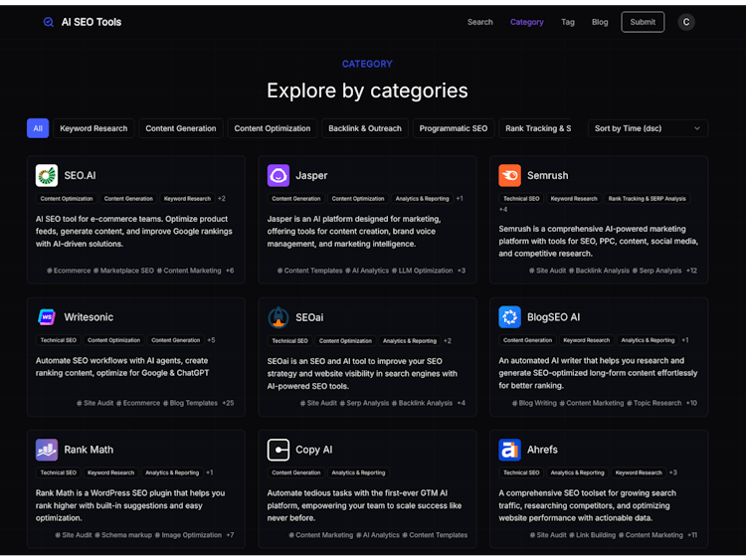
Task: Go to the Category nav item
Action: 526,22
